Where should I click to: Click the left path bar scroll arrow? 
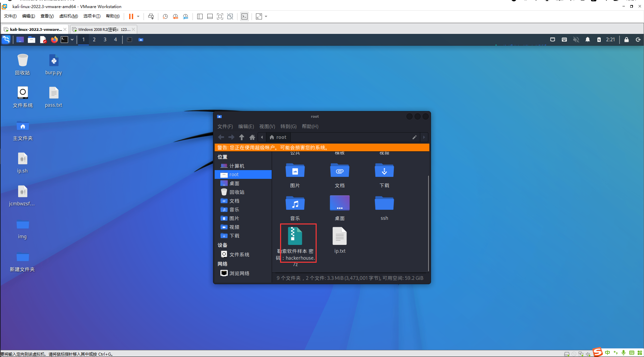[x=262, y=137]
